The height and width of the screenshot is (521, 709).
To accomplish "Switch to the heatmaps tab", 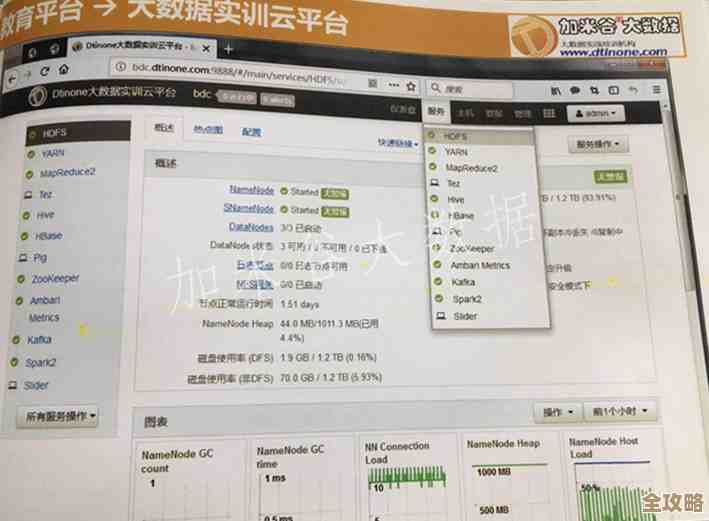I will click(x=208, y=129).
